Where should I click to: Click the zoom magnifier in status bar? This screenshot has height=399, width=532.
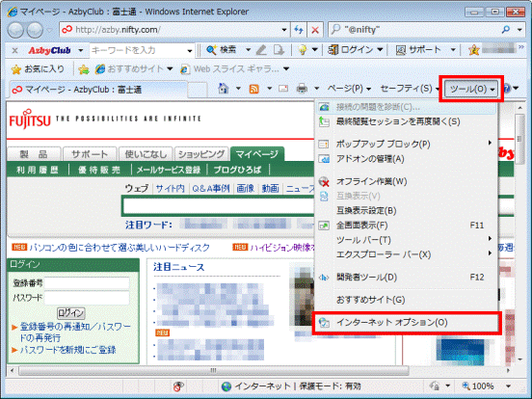[x=466, y=386]
